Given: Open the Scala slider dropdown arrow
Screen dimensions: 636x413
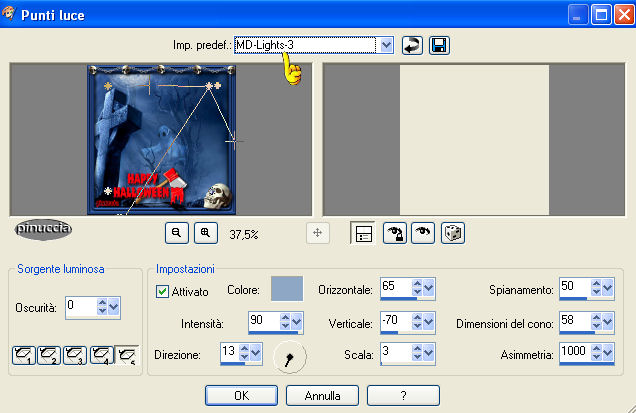Looking at the screenshot, I should (x=428, y=353).
